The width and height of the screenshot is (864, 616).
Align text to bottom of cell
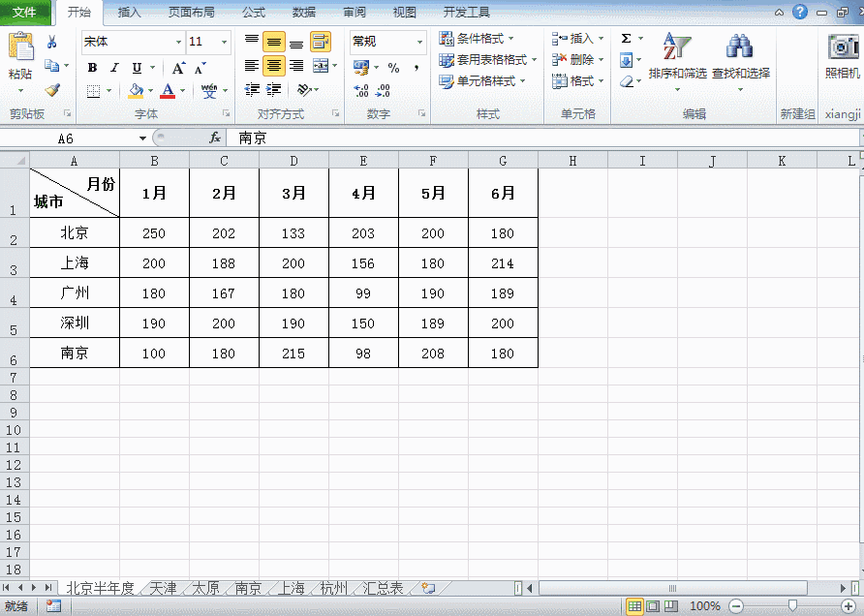coord(296,43)
